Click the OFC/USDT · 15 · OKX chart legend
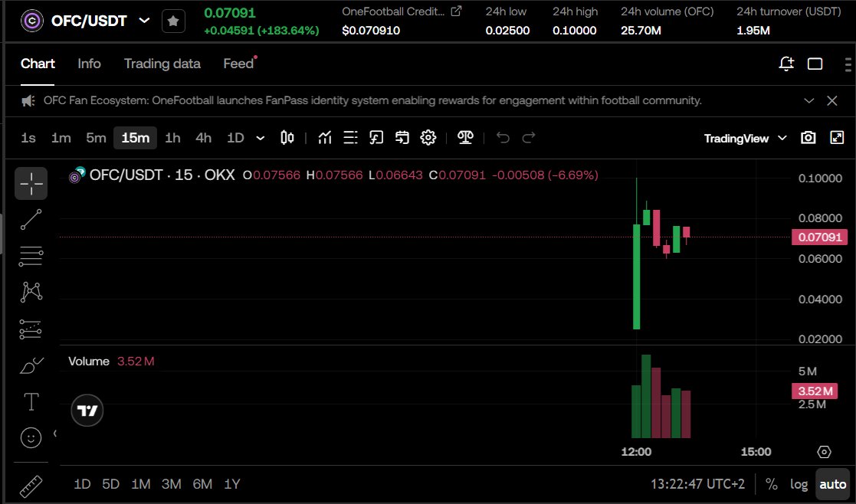This screenshot has width=856, height=504. pyautogui.click(x=162, y=175)
